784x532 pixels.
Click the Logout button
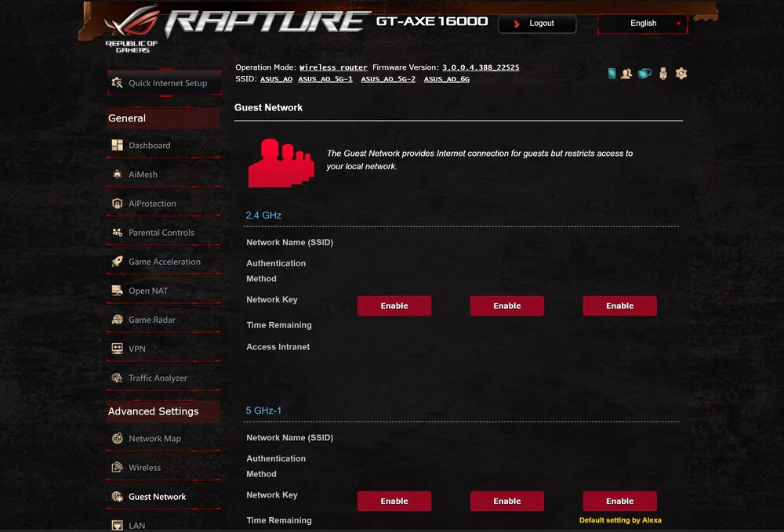537,24
